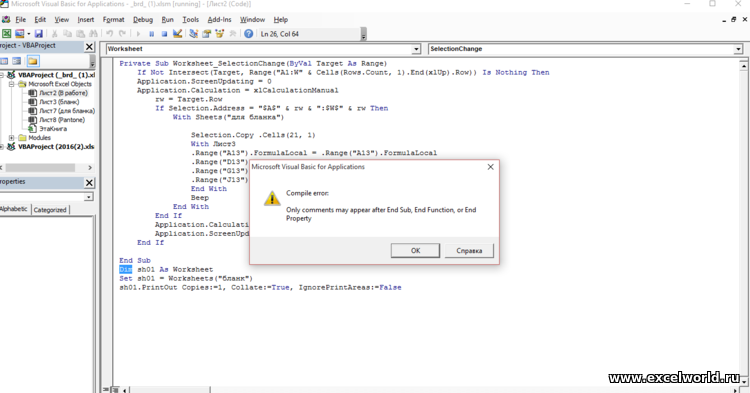This screenshot has height=393, width=750.
Task: Click the View Code icon in Project panel
Action: click(4, 61)
